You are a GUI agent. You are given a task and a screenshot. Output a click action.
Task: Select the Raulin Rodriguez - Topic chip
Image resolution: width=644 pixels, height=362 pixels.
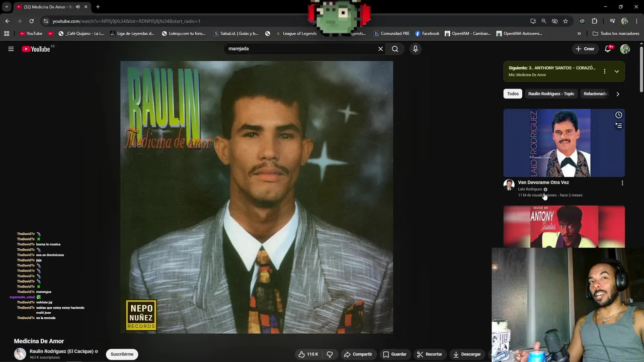(551, 94)
